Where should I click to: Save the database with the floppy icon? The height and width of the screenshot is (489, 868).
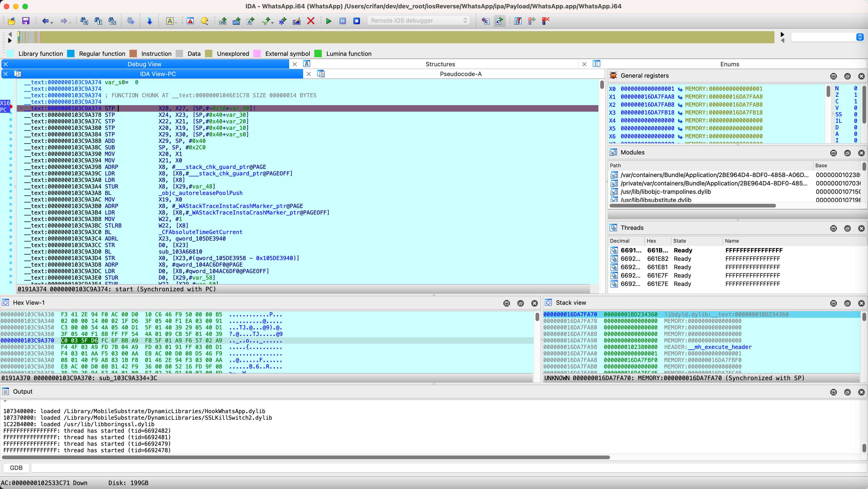[x=26, y=21]
